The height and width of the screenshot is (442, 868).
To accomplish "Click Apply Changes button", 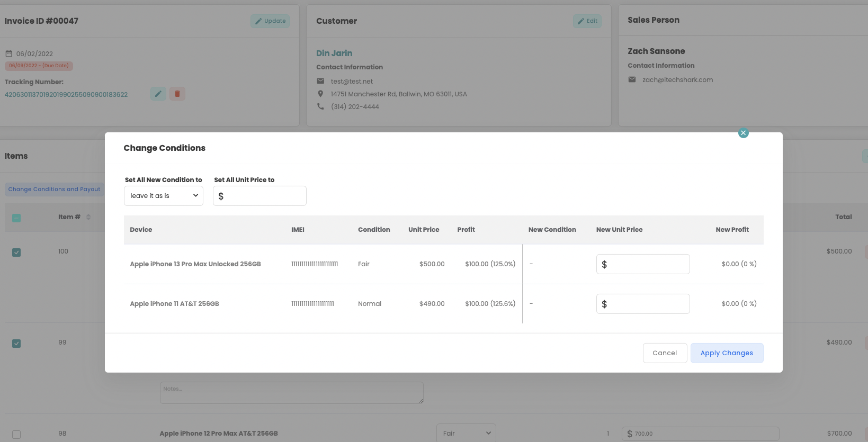I will pyautogui.click(x=727, y=353).
